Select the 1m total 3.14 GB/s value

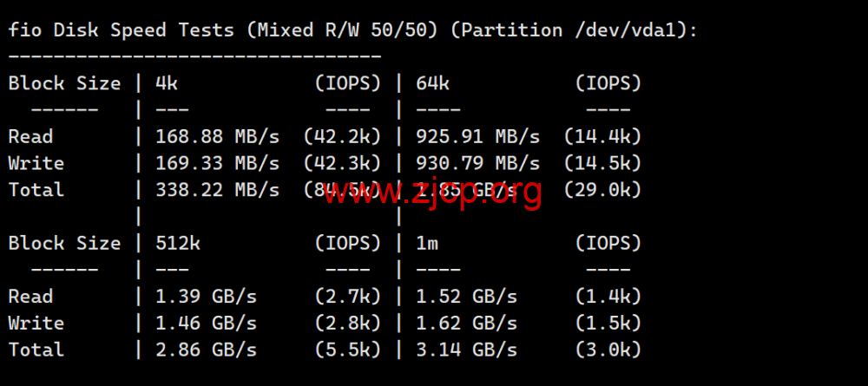(x=466, y=350)
